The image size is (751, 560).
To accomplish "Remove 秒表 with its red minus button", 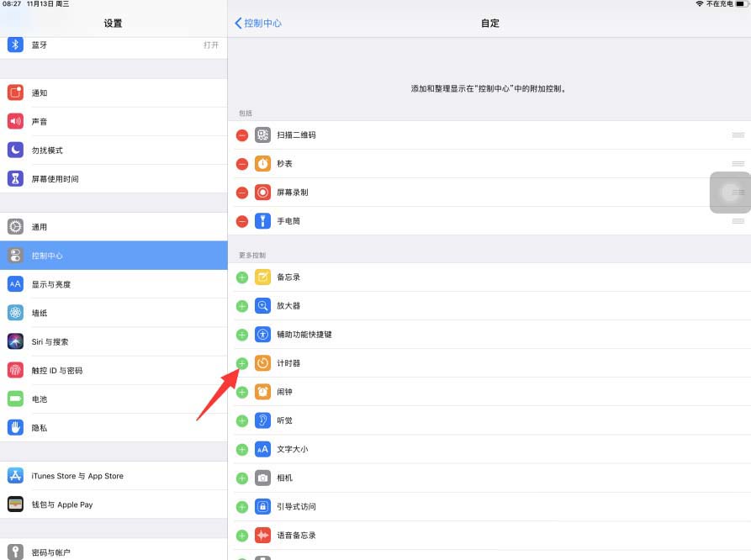I will pyautogui.click(x=242, y=164).
